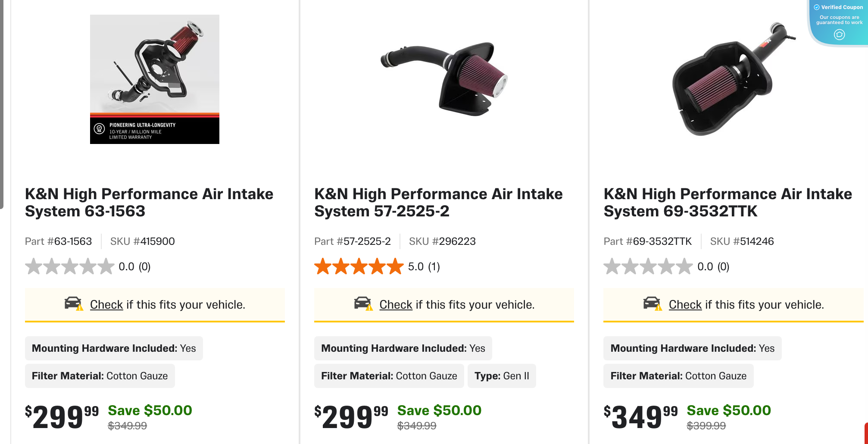Click the $299.99 price on 63-1563

point(62,417)
